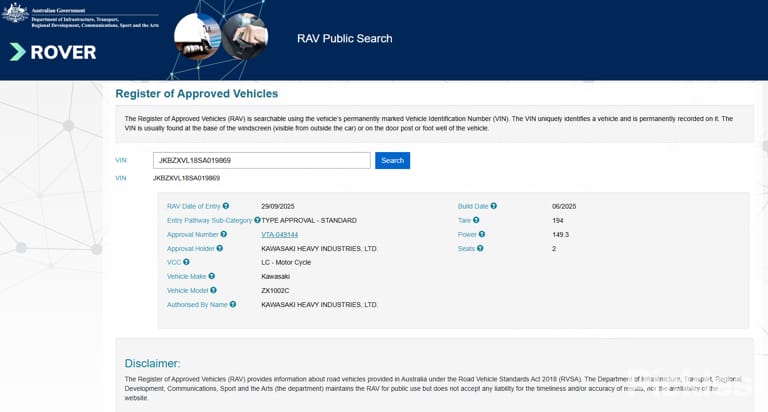Click the VIN label beside the input field
The width and height of the screenshot is (768, 412).
click(120, 160)
